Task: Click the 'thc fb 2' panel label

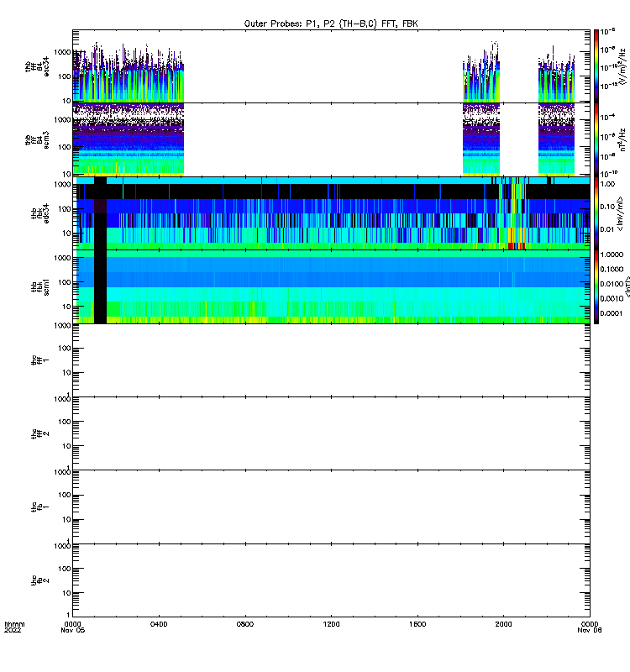Action: [x=40, y=580]
